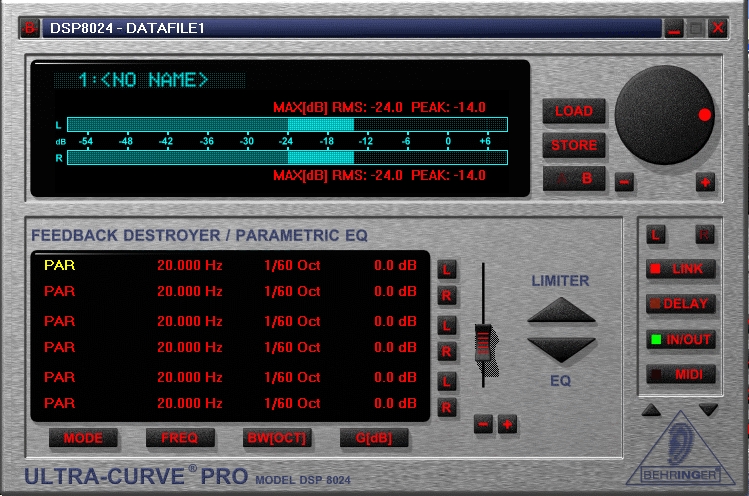Close the DSP8024 window
The height and width of the screenshot is (496, 749).
pyautogui.click(x=717, y=29)
